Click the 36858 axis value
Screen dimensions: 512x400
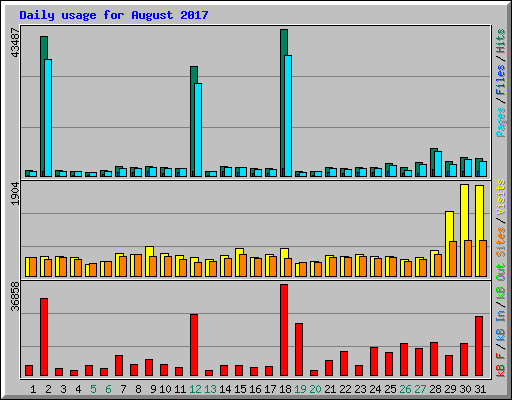coord(15,296)
